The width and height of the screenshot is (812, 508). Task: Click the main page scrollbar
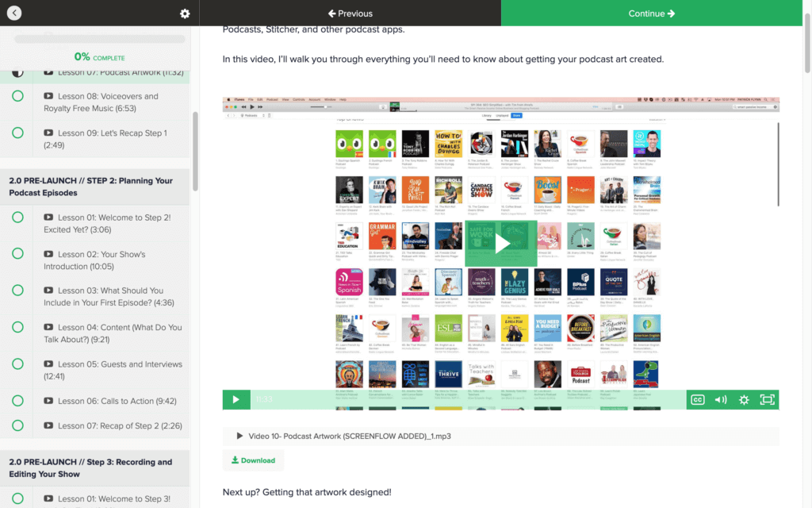coord(806,43)
